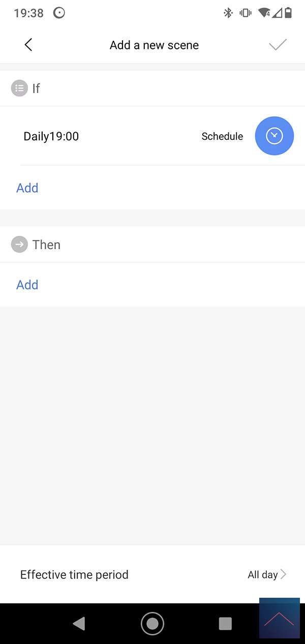Open the Effective time period setting
Screen dimensions: 305x644
pos(74,575)
